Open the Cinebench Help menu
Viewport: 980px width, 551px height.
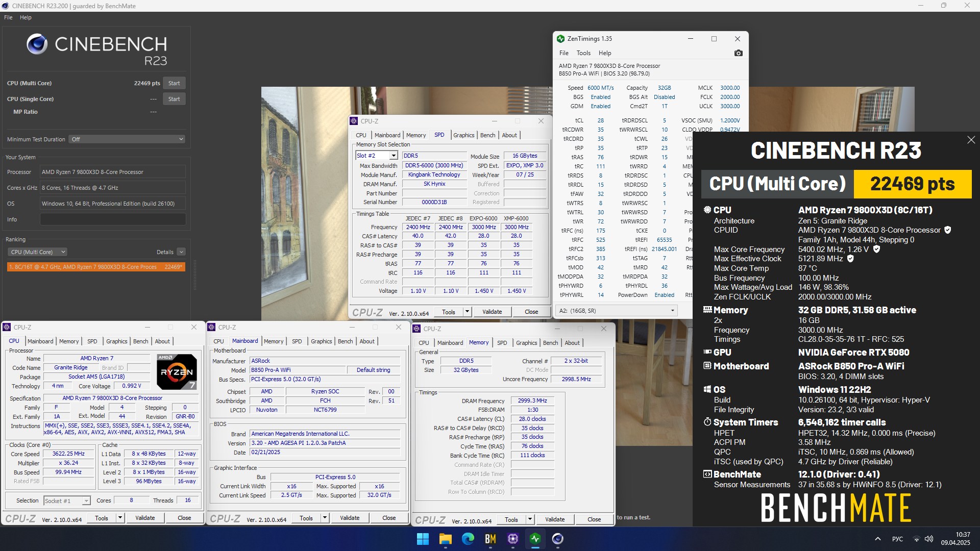point(26,17)
